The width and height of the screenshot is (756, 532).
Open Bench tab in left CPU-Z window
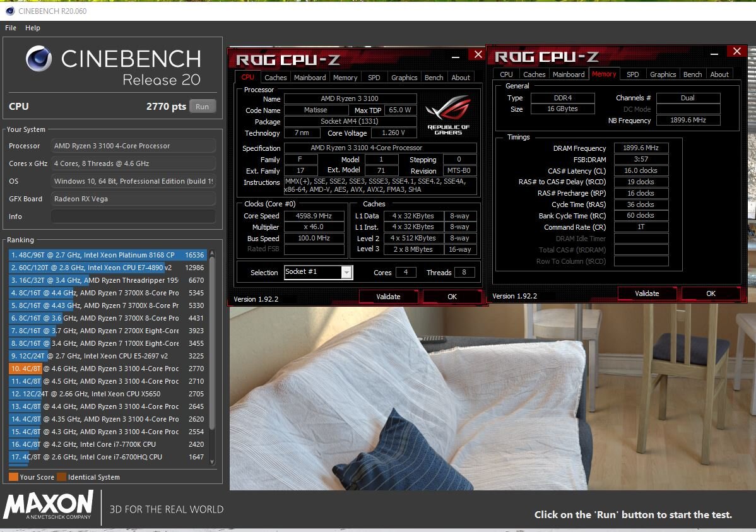point(434,77)
